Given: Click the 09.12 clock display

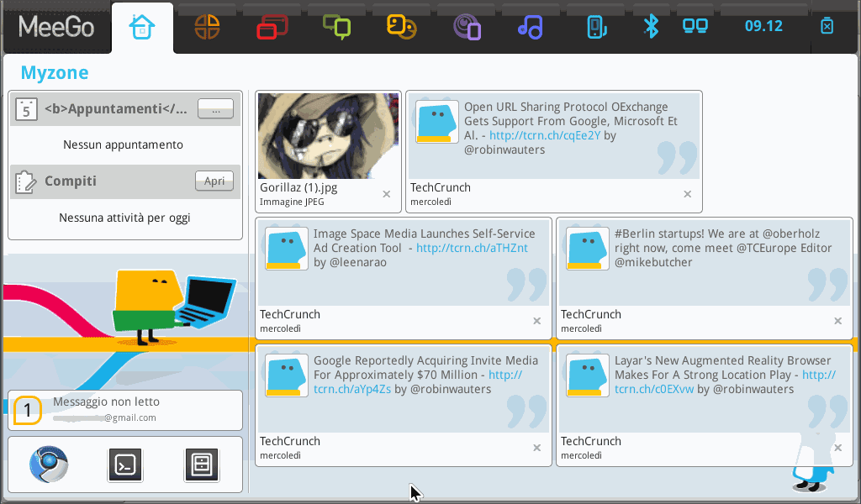Looking at the screenshot, I should [763, 26].
